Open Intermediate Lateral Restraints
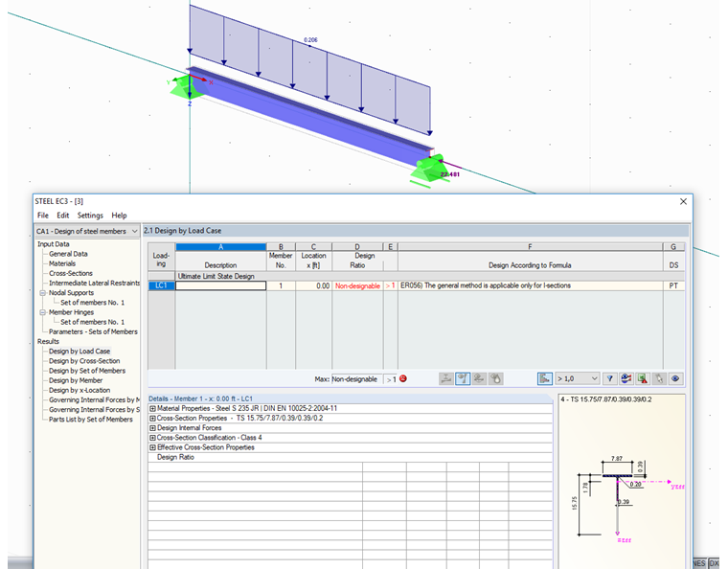Viewport: 728px width, 569px height. click(94, 284)
